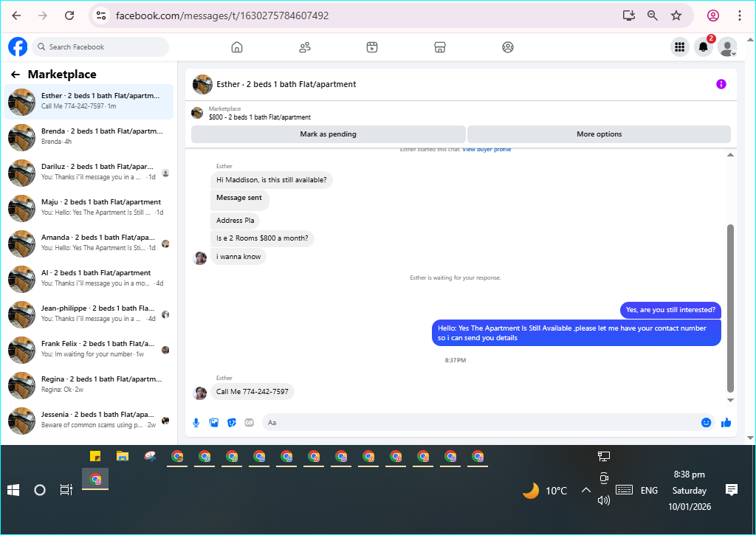Go back using the Marketplace arrow
This screenshot has width=756, height=535.
(16, 75)
